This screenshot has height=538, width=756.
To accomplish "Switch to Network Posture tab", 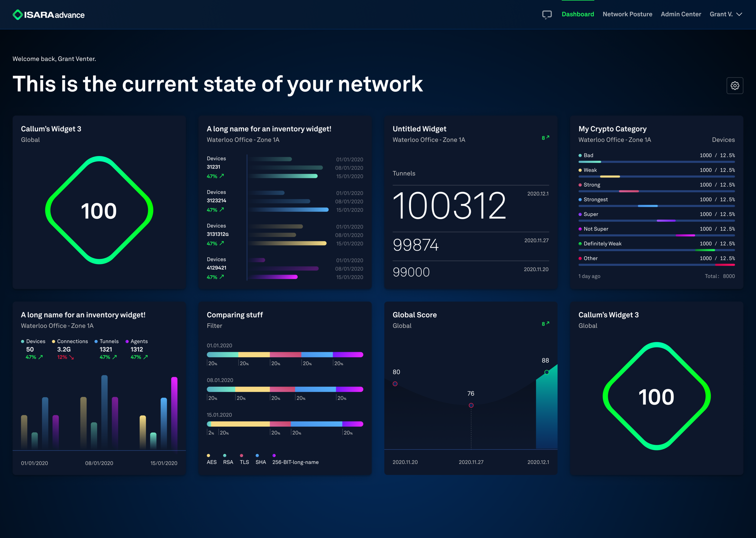I will click(x=627, y=14).
